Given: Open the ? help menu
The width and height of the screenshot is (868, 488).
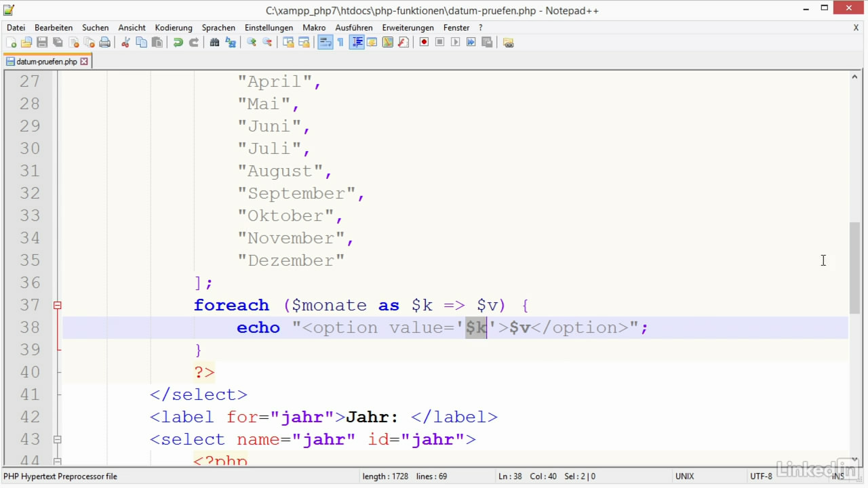Looking at the screenshot, I should [x=481, y=28].
